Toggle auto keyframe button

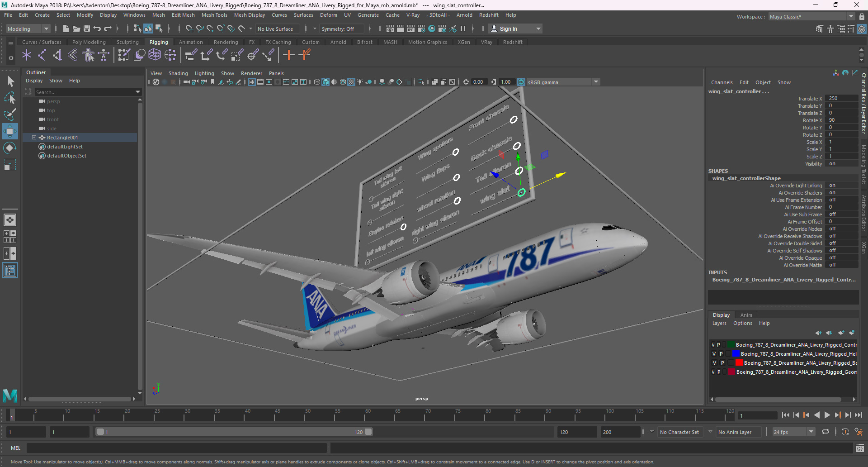click(x=845, y=432)
